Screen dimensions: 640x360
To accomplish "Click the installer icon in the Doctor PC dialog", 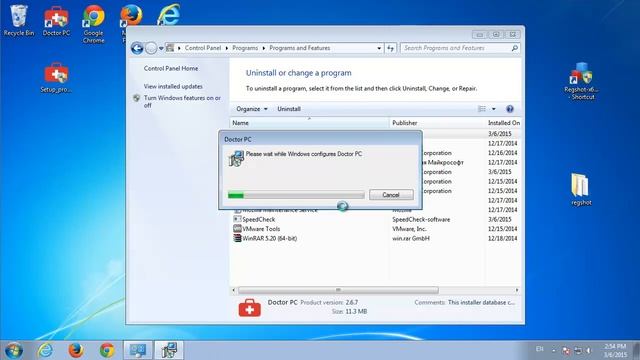I will [236, 158].
